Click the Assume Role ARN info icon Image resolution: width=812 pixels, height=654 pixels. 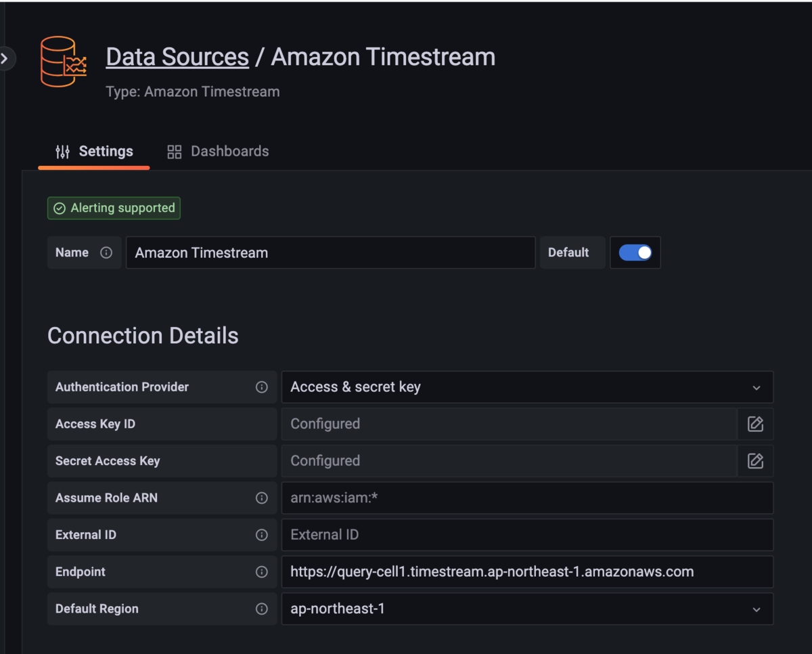[x=262, y=498]
